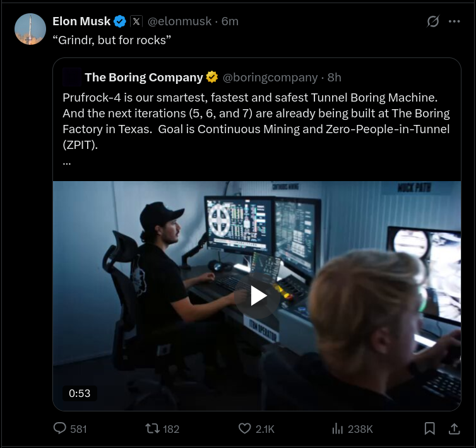Click the 0:53 video duration label

(x=80, y=393)
